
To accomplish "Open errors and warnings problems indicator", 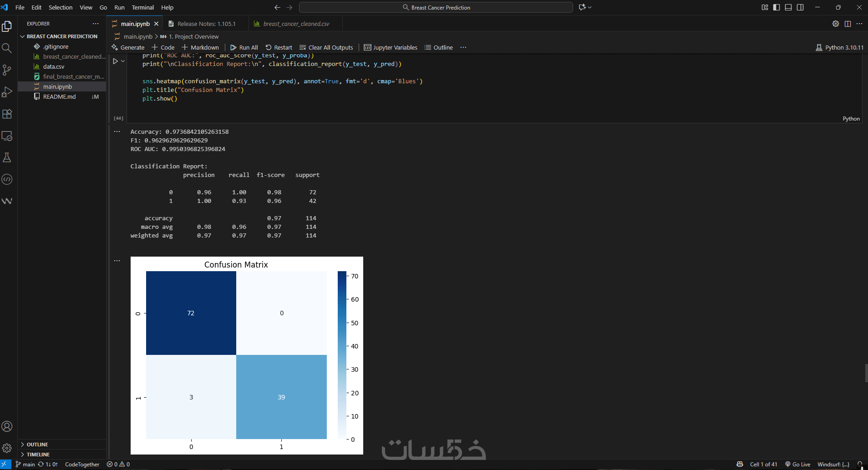I will [x=118, y=465].
